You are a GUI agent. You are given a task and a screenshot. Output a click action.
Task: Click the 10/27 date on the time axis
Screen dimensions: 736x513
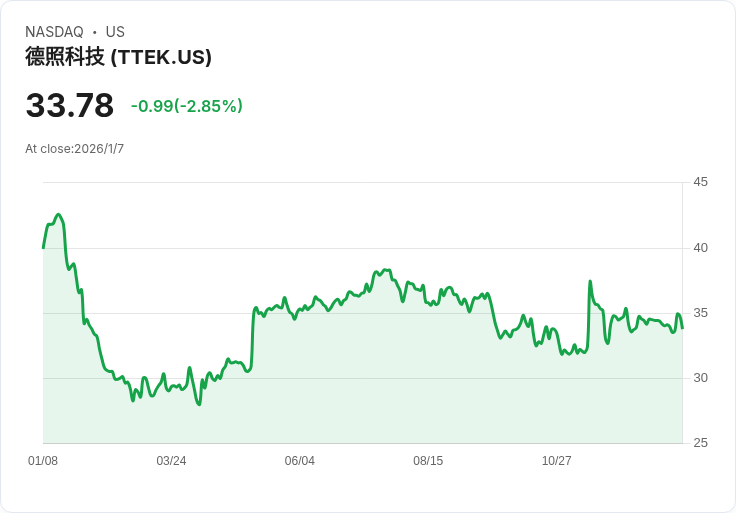[x=556, y=461]
